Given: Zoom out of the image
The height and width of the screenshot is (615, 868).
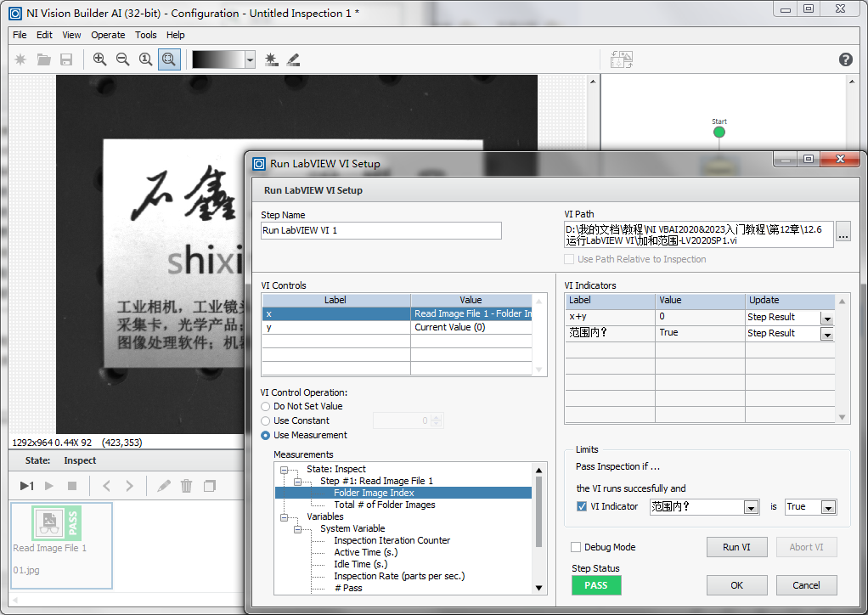Looking at the screenshot, I should [x=123, y=59].
